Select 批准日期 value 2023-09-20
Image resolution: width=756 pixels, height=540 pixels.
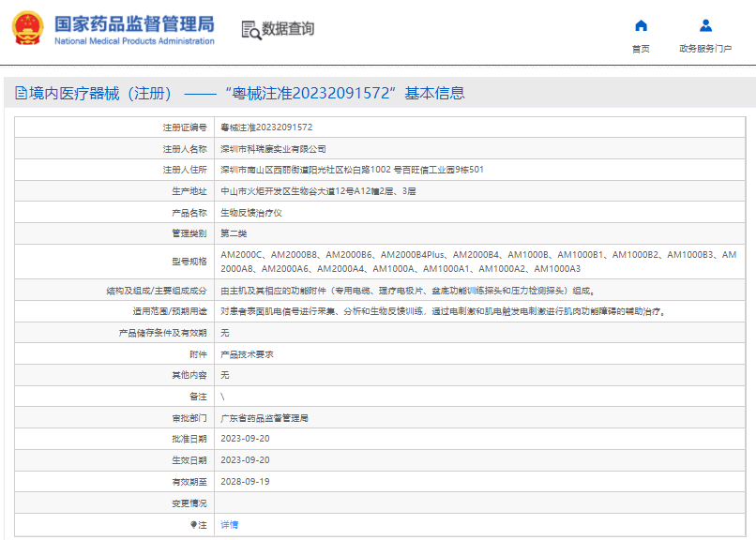tap(245, 439)
